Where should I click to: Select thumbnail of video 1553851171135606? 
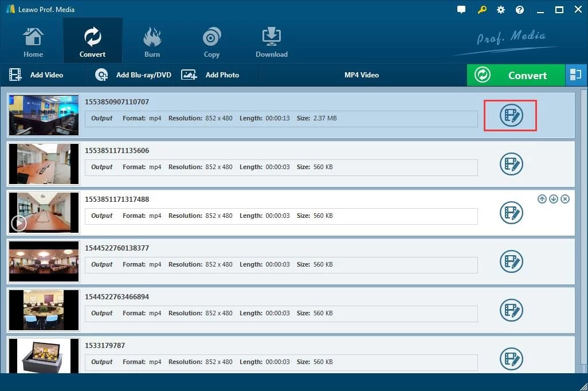[44, 164]
